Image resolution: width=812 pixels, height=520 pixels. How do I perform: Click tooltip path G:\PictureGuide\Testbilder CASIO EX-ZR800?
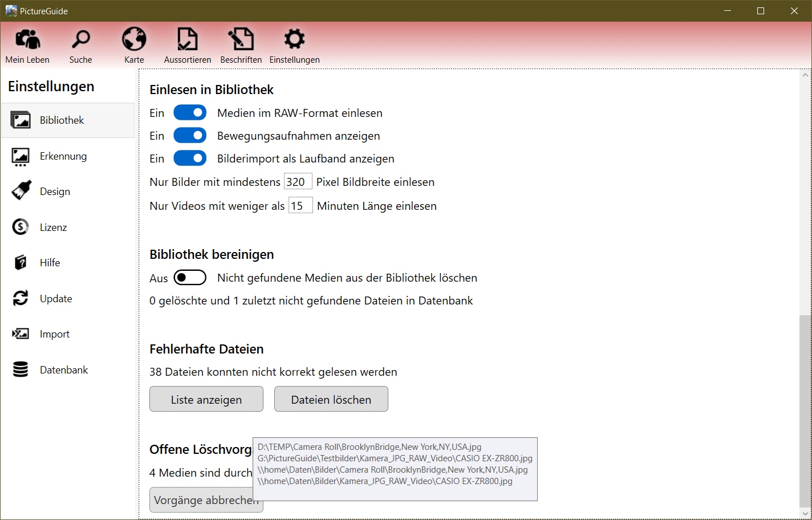click(x=395, y=458)
